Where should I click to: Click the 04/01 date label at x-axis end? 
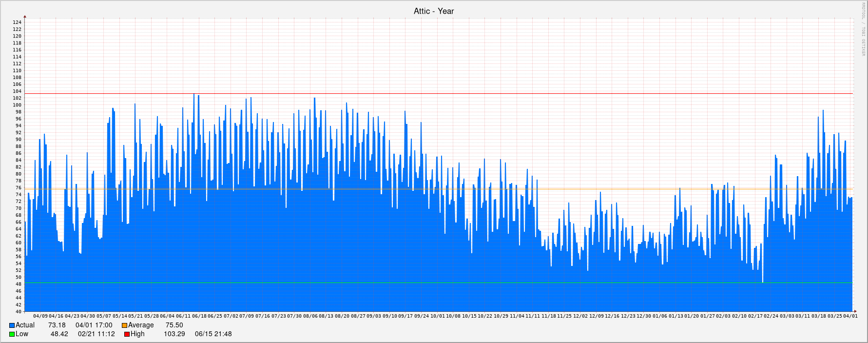(x=850, y=316)
